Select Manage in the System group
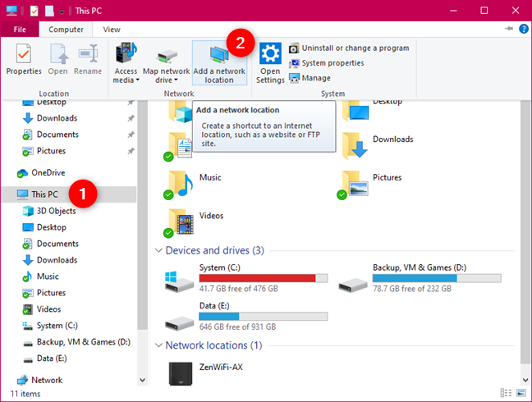 [310, 78]
